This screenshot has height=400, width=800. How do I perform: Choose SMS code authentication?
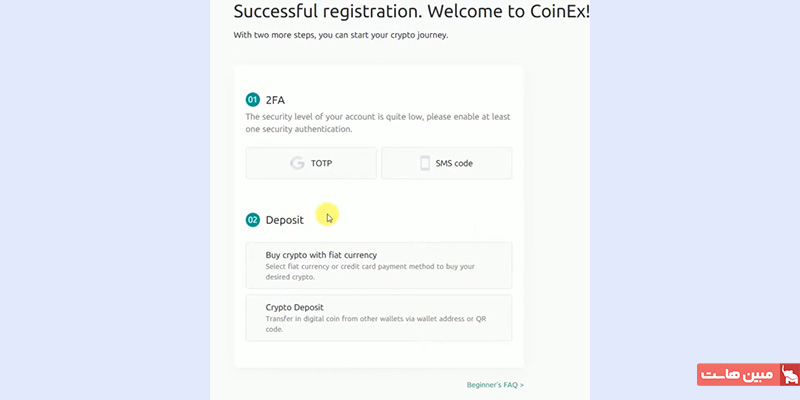(447, 163)
